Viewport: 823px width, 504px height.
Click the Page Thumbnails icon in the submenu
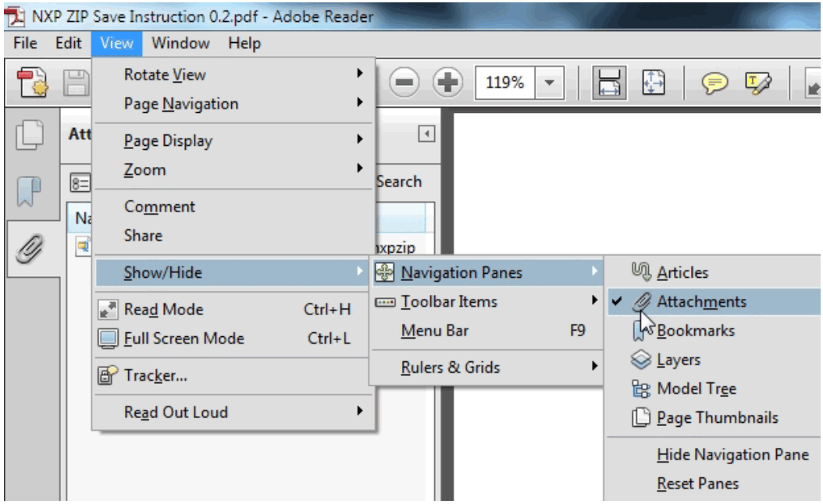[641, 417]
